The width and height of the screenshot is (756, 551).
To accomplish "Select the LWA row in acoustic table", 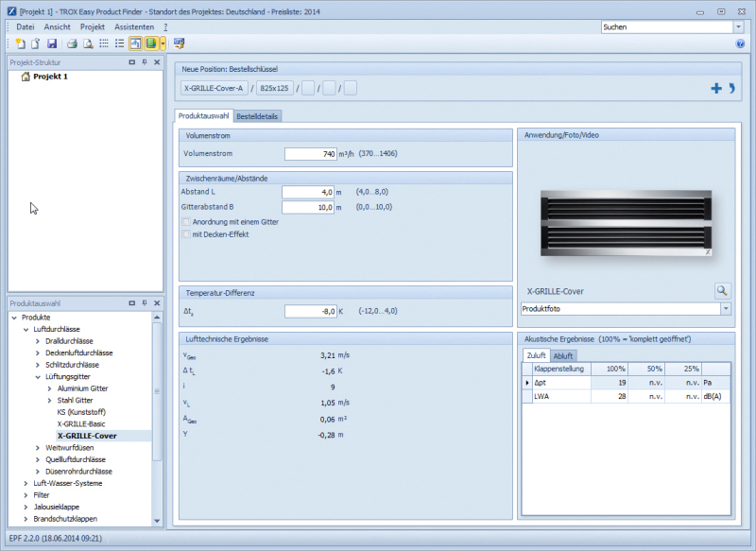I will (x=626, y=396).
